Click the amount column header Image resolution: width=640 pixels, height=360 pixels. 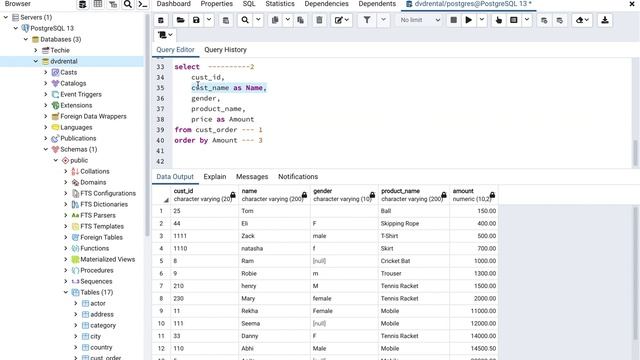click(473, 195)
